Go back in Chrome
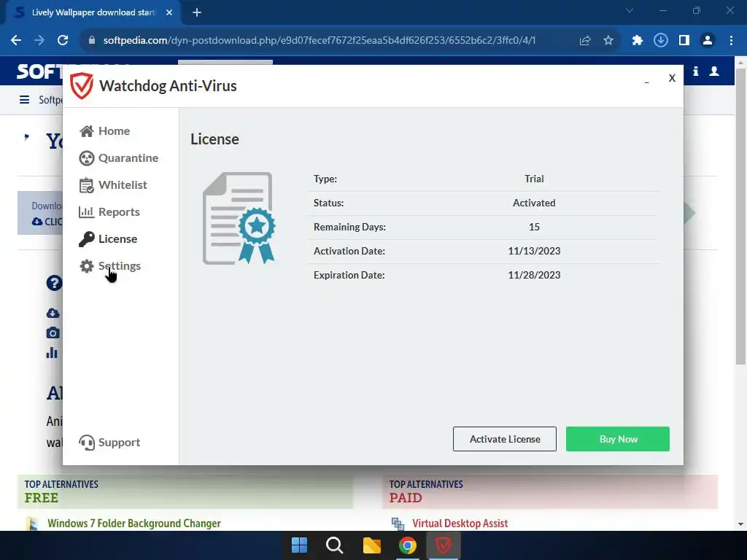 coord(16,41)
